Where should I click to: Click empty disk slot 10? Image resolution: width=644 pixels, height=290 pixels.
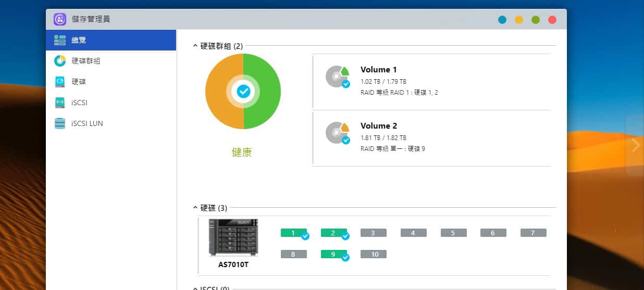click(x=374, y=255)
